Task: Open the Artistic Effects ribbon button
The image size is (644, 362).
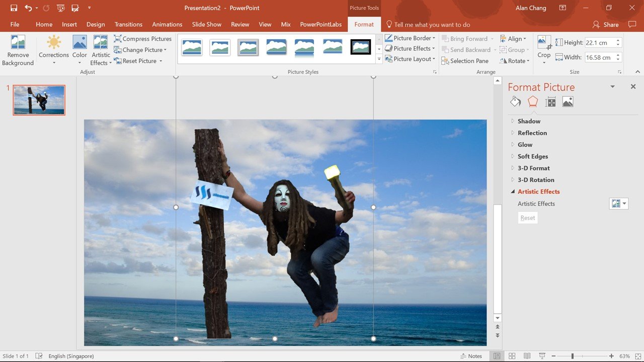Action: click(101, 51)
